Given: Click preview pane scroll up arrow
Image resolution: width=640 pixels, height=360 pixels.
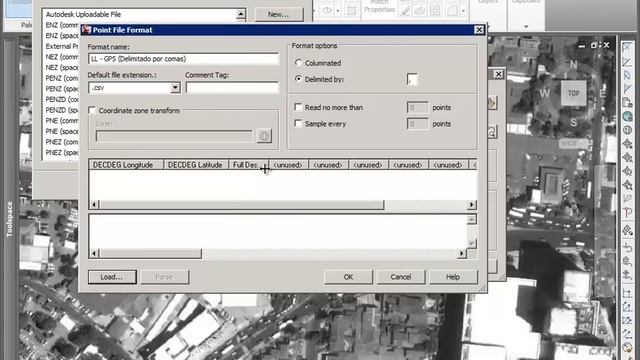Looking at the screenshot, I should 471,220.
